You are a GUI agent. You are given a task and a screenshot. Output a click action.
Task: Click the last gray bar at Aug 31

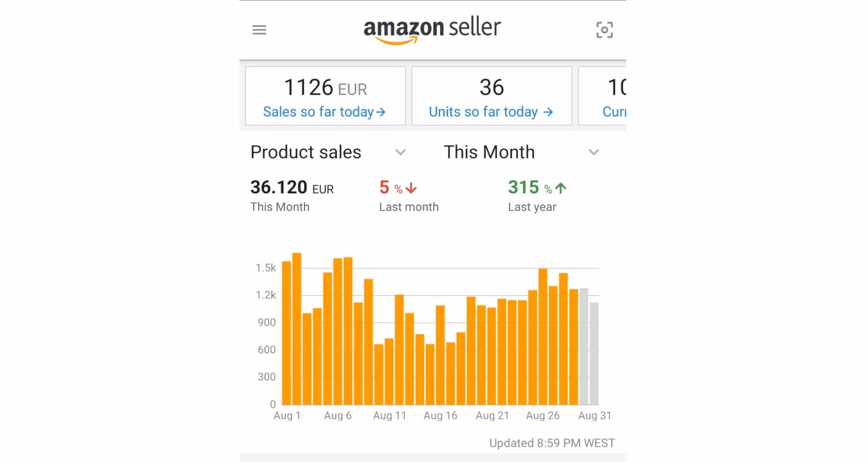click(x=594, y=353)
